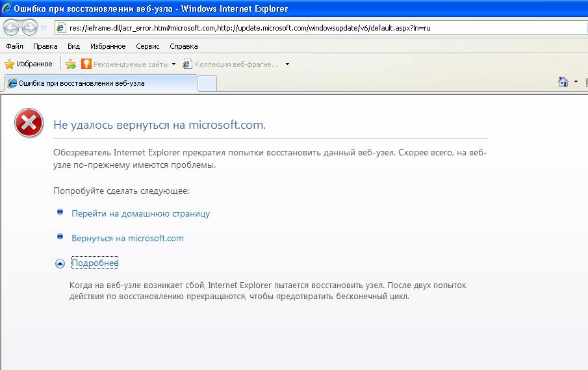The width and height of the screenshot is (588, 370).
Task: Open the Правка menu
Action: 45,46
